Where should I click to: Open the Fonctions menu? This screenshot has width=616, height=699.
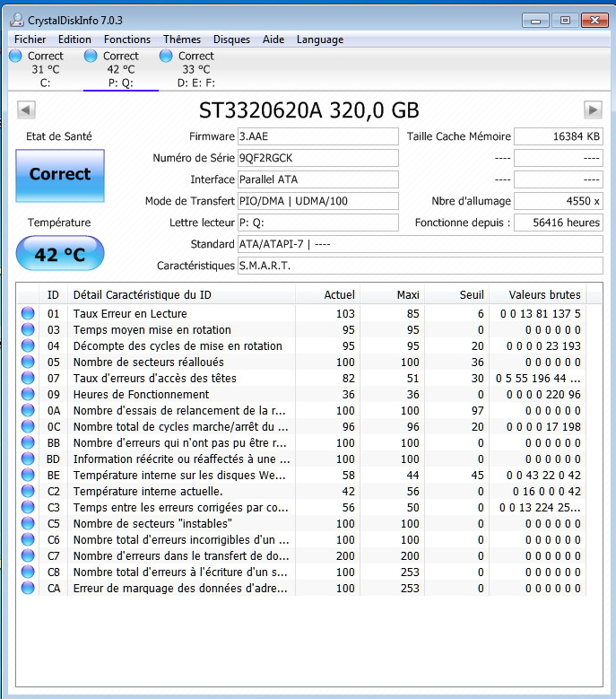click(127, 39)
